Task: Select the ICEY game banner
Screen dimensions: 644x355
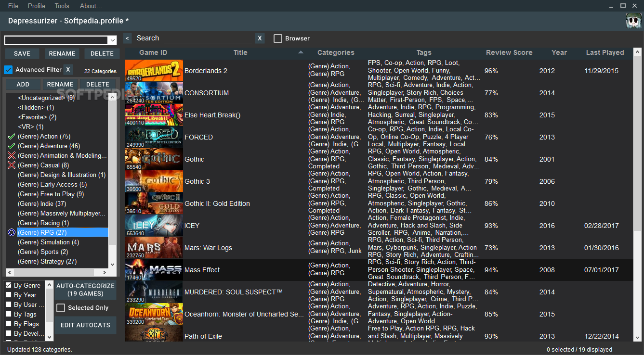Action: (x=154, y=226)
